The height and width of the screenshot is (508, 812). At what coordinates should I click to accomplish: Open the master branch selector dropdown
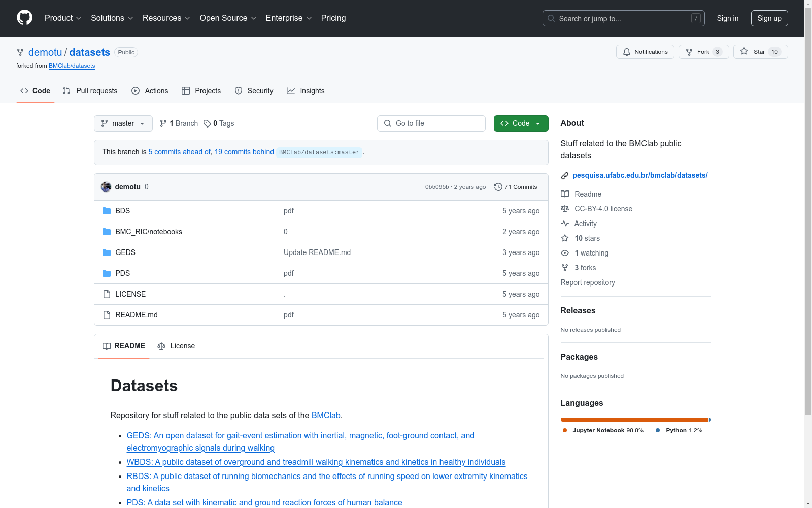123,123
